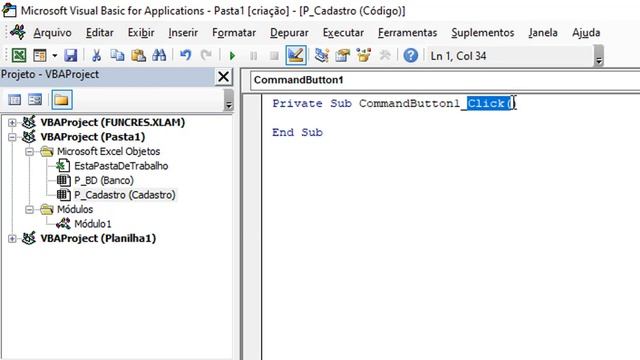
Task: Click the View Microsoft Excel icon
Action: click(19, 55)
